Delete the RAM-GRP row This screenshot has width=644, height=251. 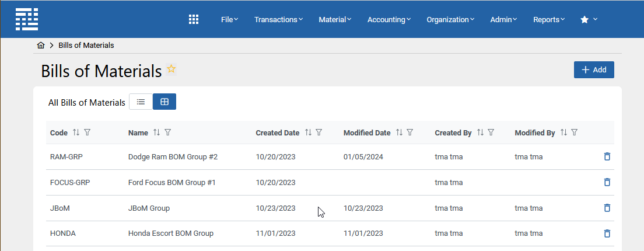click(x=607, y=156)
